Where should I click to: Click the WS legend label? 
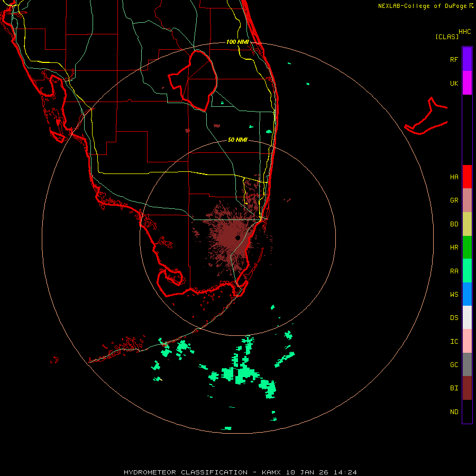[x=454, y=295]
